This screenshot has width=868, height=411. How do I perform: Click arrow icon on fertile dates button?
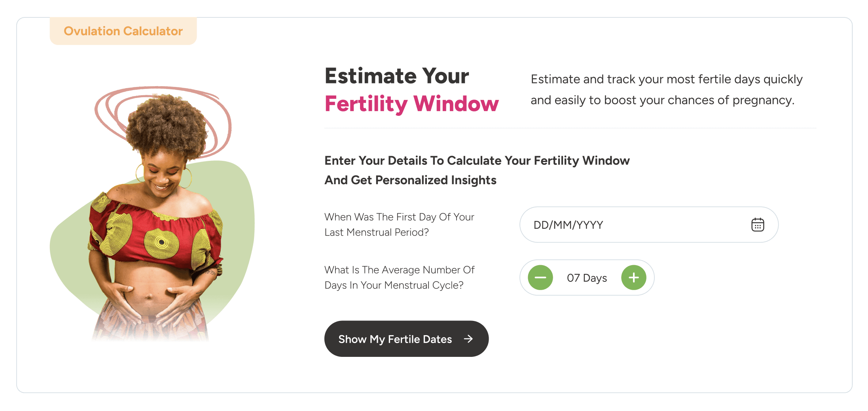coord(468,339)
